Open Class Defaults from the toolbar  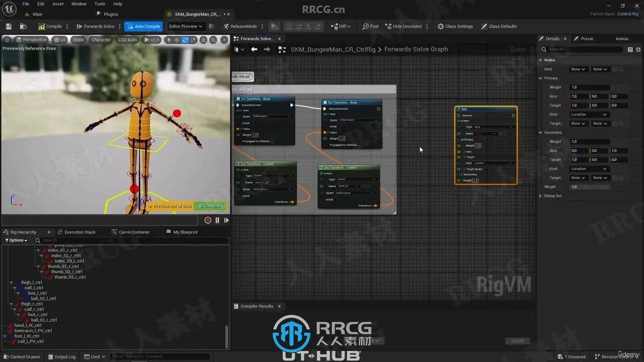tap(499, 26)
